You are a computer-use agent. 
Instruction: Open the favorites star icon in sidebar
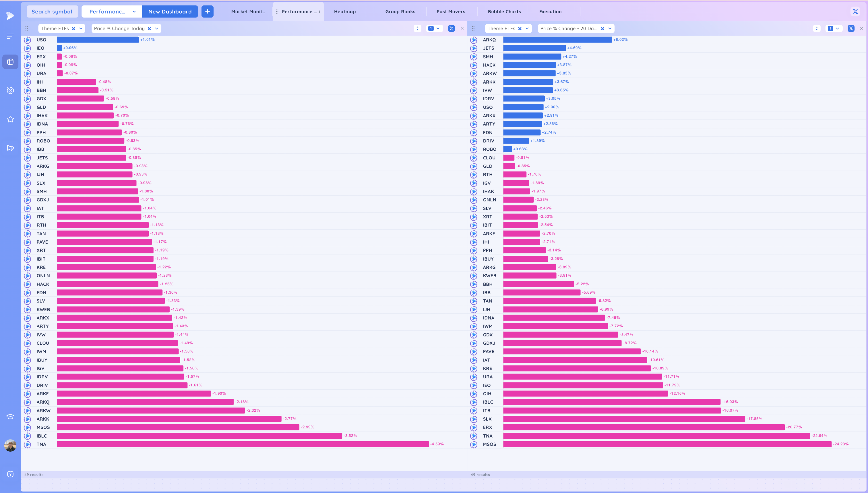pyautogui.click(x=10, y=119)
